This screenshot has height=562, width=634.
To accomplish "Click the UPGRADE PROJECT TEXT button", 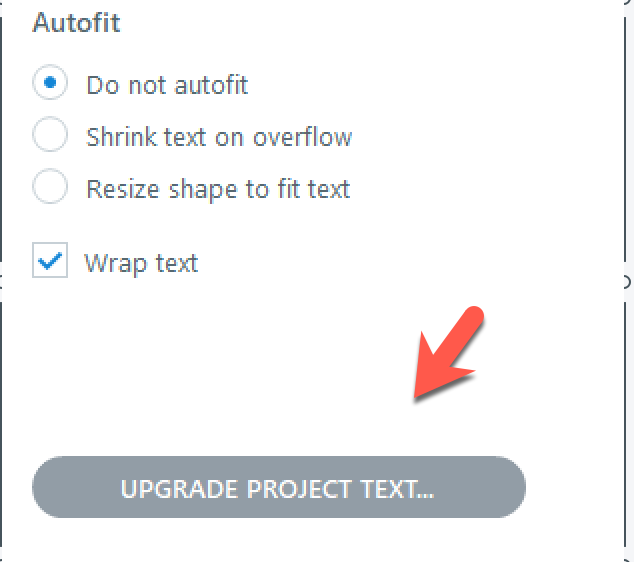I will pyautogui.click(x=279, y=488).
